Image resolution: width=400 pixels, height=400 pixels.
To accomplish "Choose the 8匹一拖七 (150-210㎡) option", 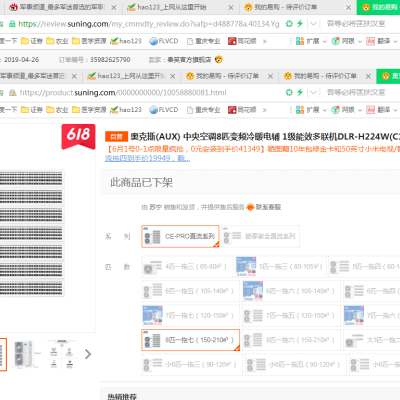I will point(191,340).
